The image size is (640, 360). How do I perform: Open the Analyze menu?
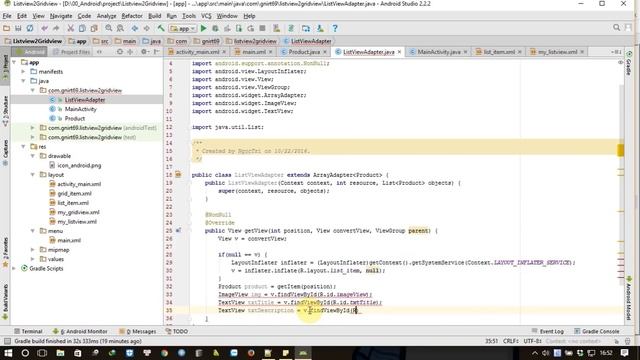tap(107, 16)
